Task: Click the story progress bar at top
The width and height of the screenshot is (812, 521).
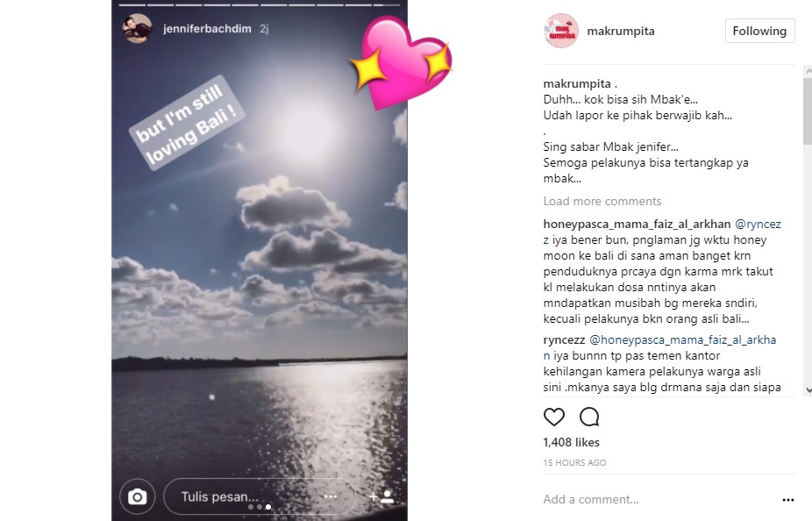Action: tap(260, 5)
